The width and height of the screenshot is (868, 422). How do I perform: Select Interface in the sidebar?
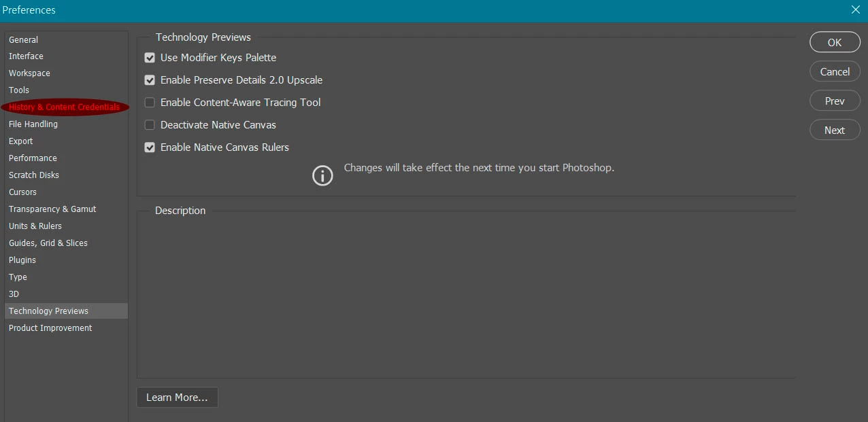pyautogui.click(x=66, y=56)
